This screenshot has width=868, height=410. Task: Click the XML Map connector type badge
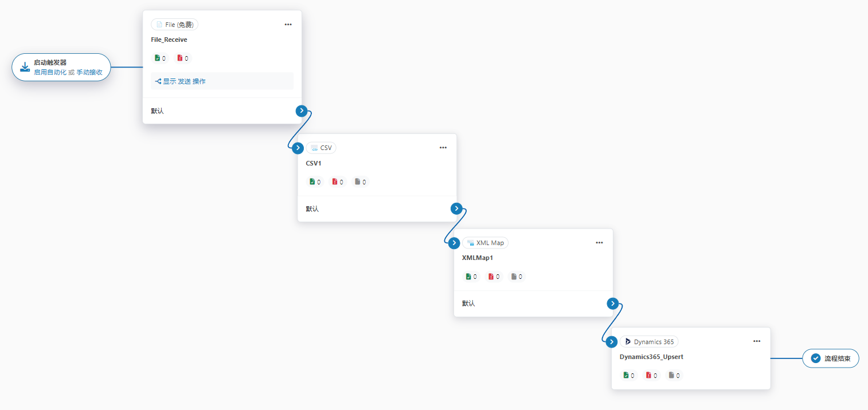tap(485, 243)
